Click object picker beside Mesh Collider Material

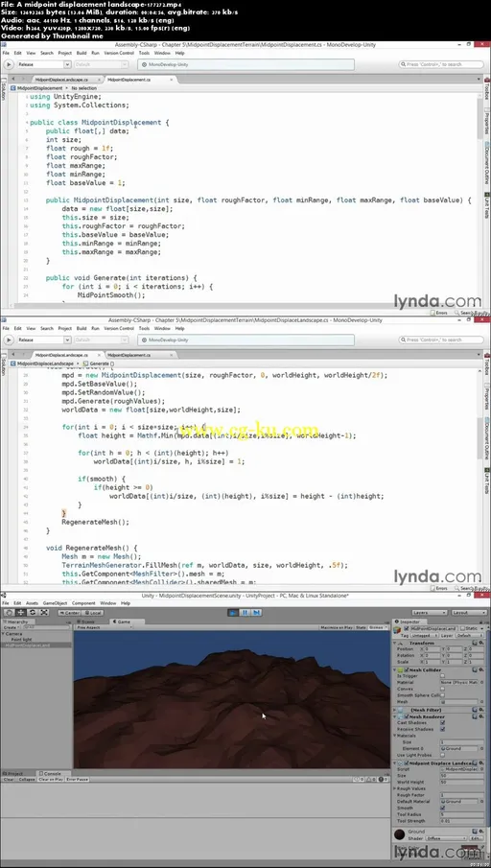pos(481,682)
